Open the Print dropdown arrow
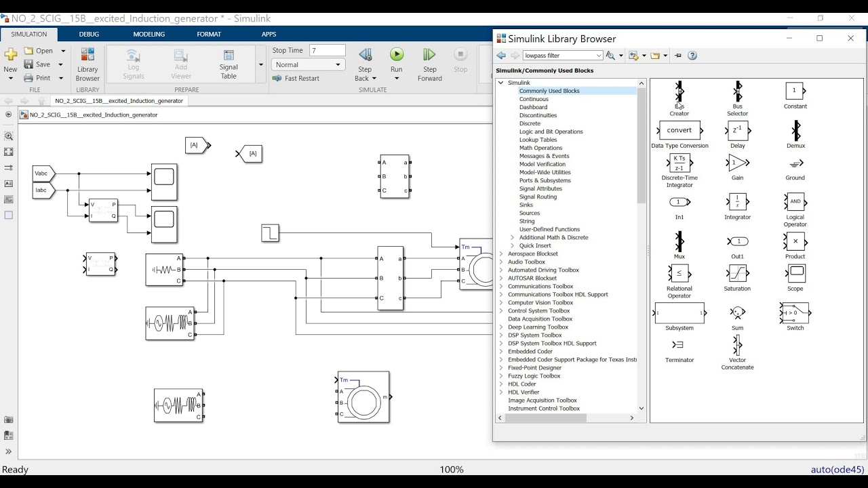This screenshot has height=488, width=868. coord(60,78)
